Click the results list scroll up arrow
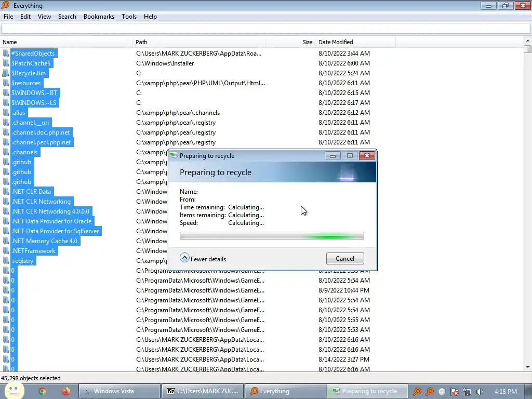This screenshot has width=532, height=399. pyautogui.click(x=528, y=41)
